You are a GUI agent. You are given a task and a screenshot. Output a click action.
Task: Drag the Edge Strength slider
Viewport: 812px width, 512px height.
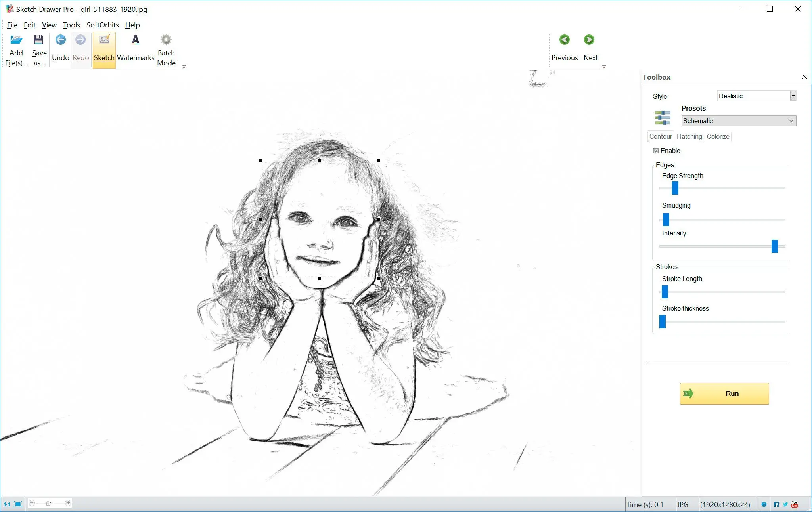coord(675,188)
